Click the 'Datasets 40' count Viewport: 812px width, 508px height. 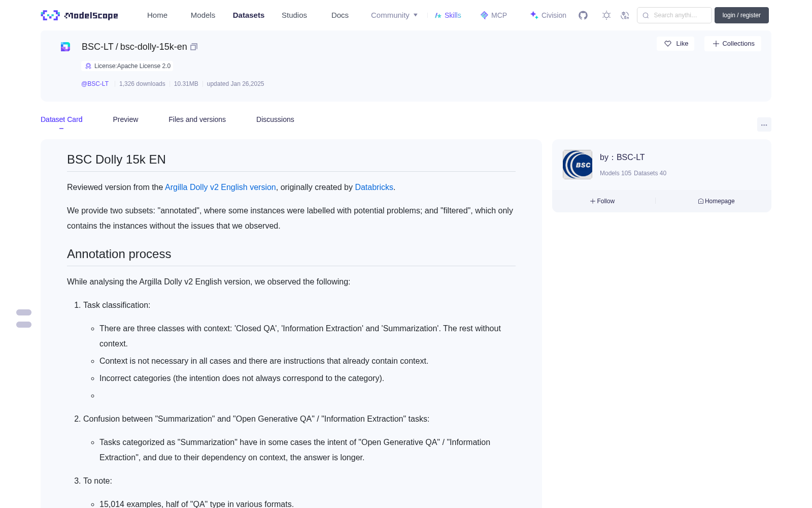click(650, 173)
